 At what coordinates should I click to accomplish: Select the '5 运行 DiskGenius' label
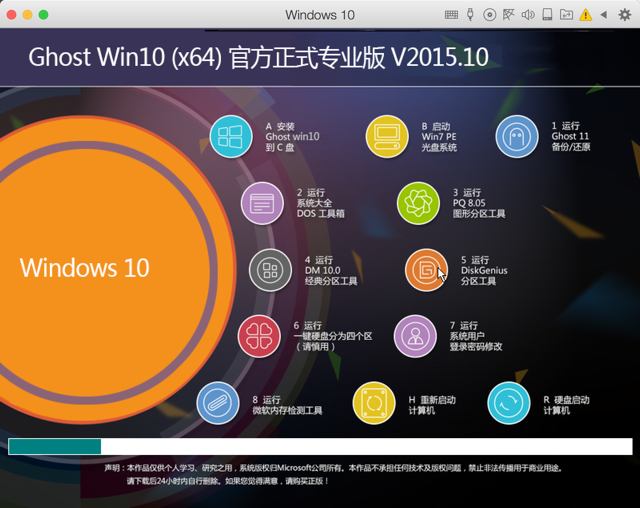pyautogui.click(x=484, y=271)
